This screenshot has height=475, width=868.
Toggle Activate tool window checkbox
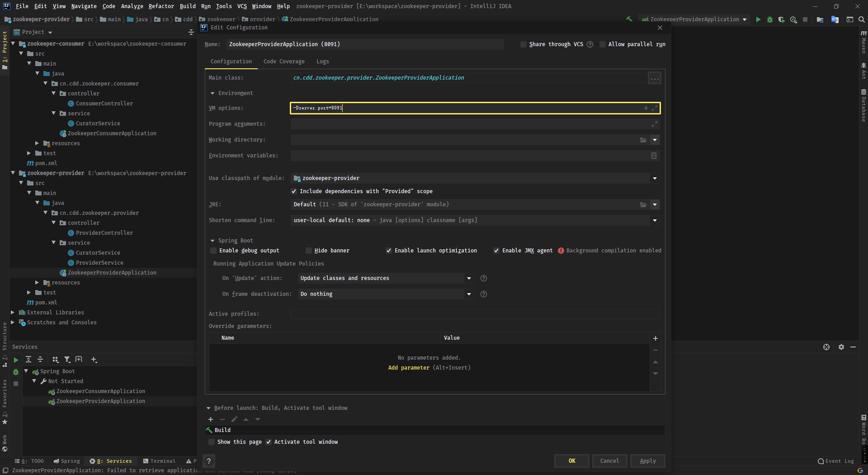tap(269, 442)
